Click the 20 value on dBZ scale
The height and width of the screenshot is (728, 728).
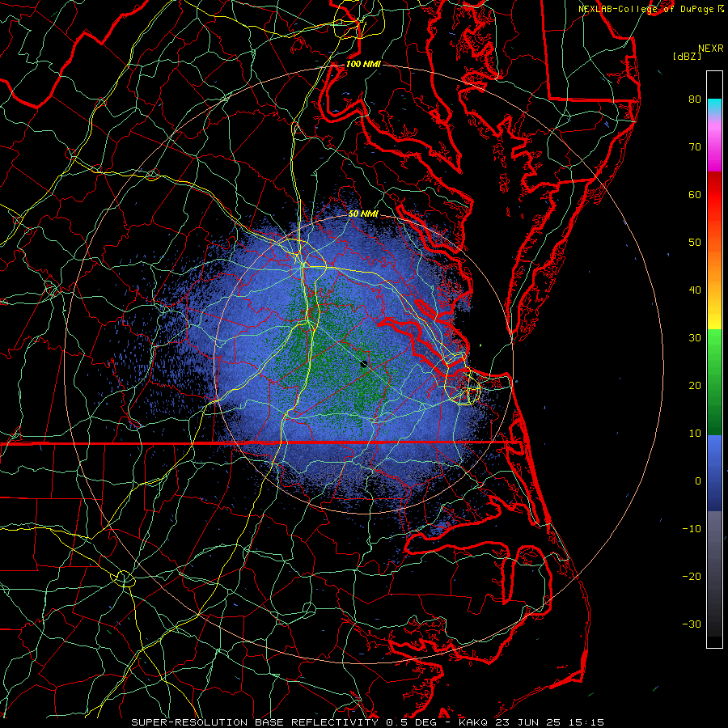(695, 385)
